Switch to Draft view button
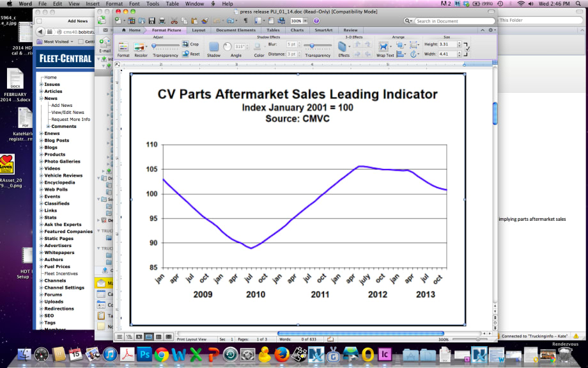The width and height of the screenshot is (588, 368). [x=120, y=337]
